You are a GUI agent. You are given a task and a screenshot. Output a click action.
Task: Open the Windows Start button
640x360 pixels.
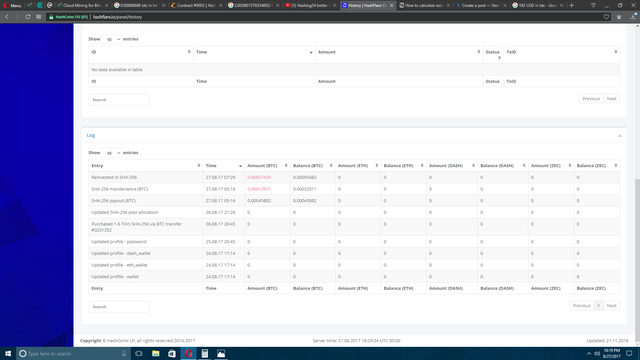click(8, 353)
